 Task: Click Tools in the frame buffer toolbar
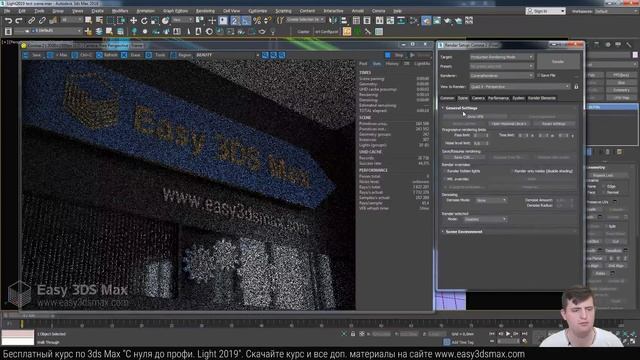(x=156, y=55)
